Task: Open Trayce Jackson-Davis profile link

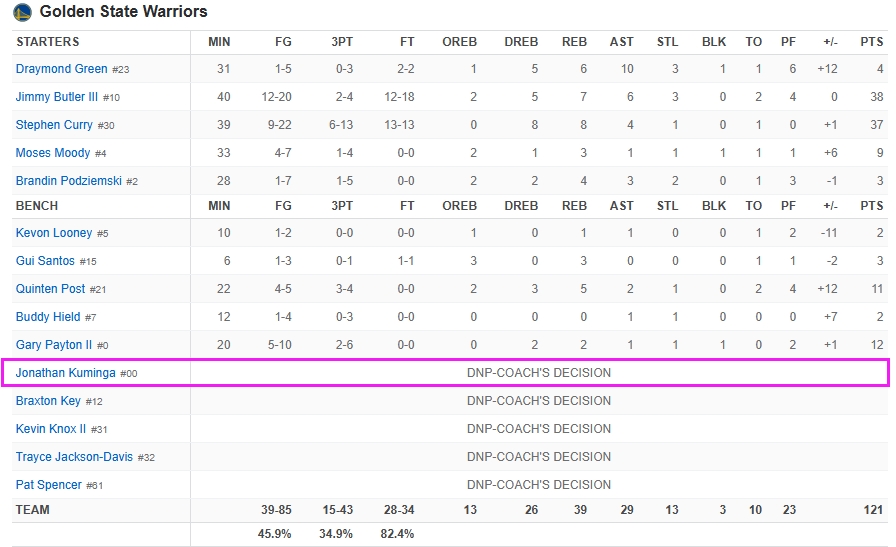Action: (74, 457)
